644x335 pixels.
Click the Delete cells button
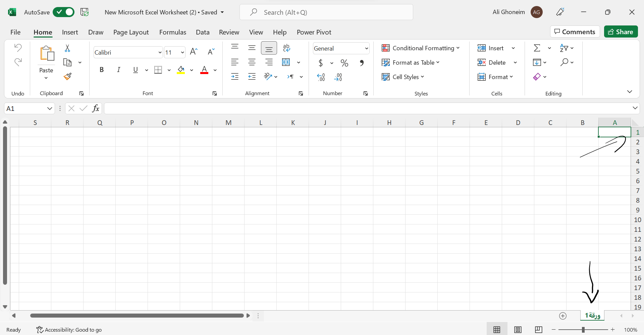click(492, 62)
